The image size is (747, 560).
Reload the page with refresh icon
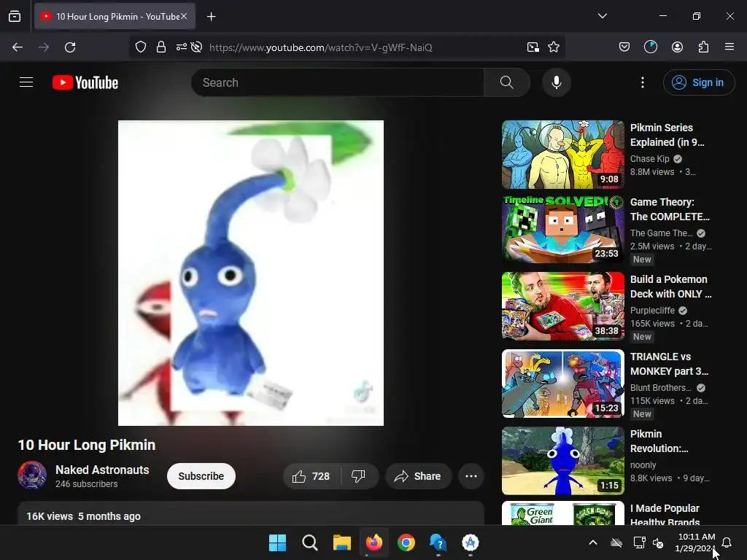70,47
